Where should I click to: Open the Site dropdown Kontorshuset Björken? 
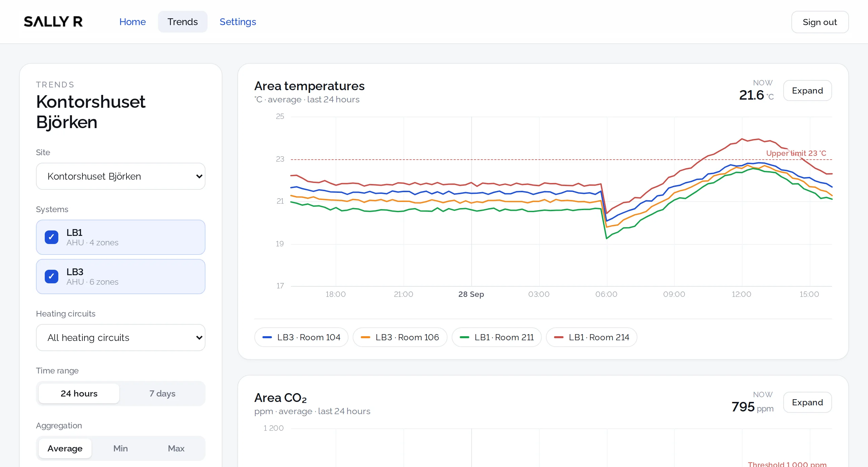[x=121, y=176]
